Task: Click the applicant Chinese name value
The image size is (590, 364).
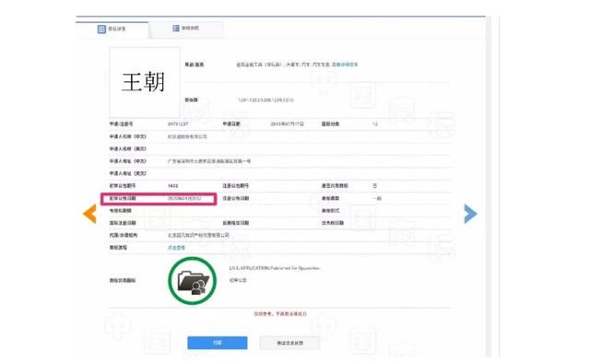Action: pyautogui.click(x=187, y=136)
